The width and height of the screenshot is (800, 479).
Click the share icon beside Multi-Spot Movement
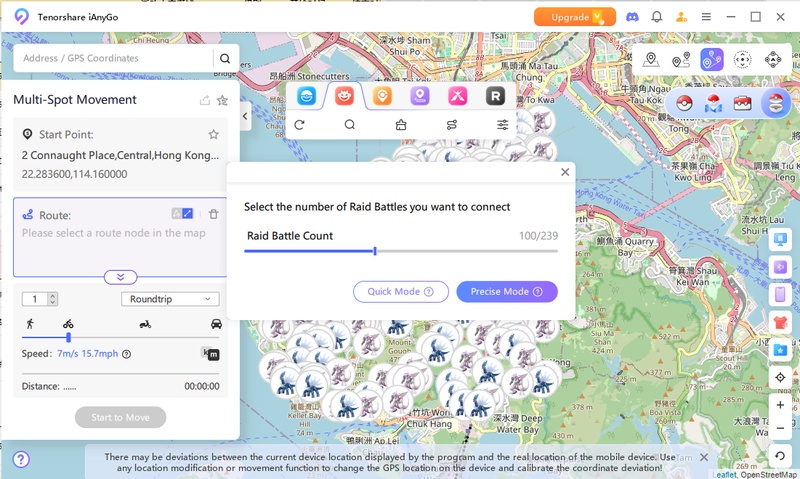(x=205, y=100)
